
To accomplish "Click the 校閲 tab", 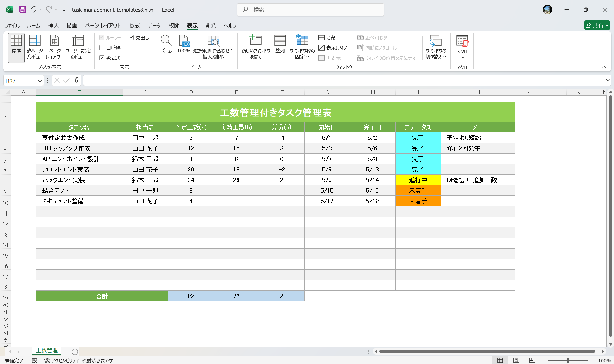I will tap(174, 25).
